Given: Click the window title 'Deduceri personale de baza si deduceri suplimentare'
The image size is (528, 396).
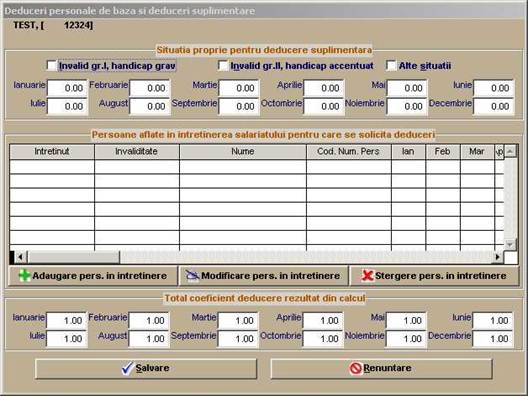Looking at the screenshot, I should [130, 11].
